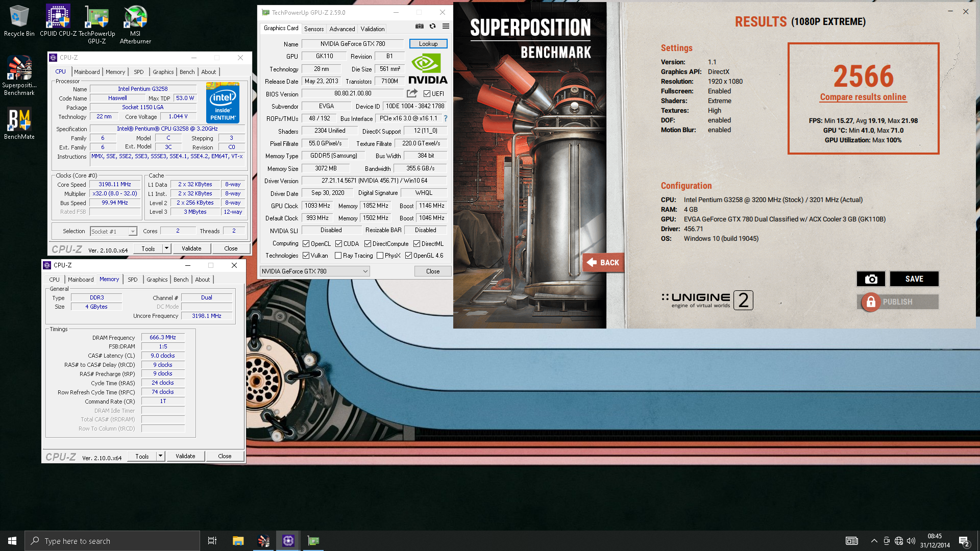Click the Publish lock icon
Viewport: 980px width, 551px height.
871,302
